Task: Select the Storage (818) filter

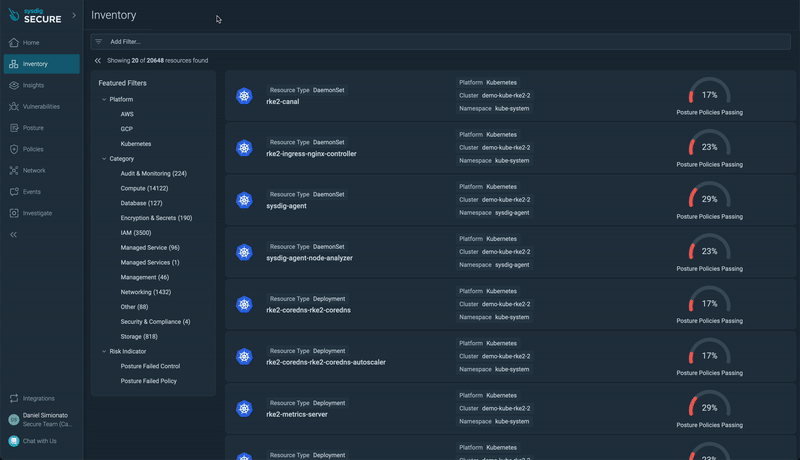Action: [139, 337]
